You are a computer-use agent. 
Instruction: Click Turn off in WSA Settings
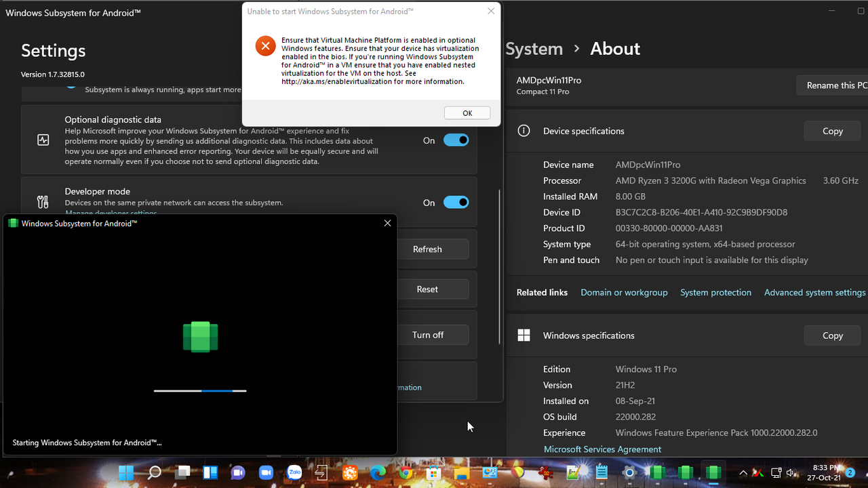tap(432, 335)
